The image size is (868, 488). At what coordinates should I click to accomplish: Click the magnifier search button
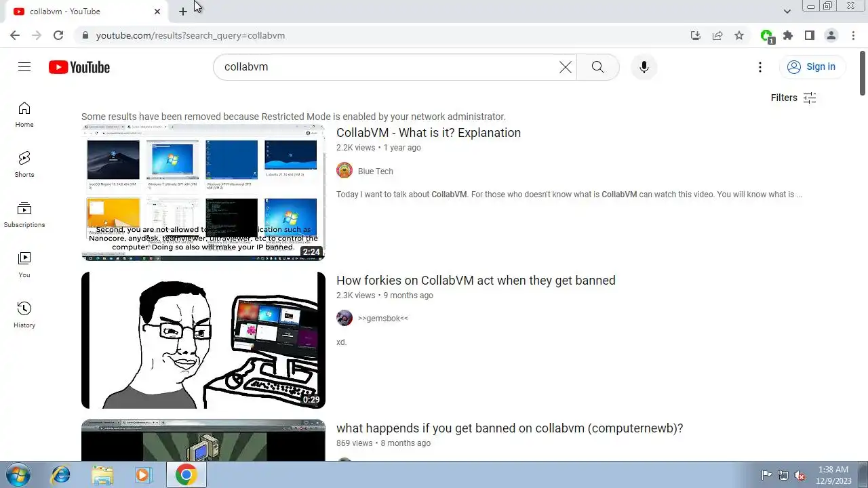(597, 67)
